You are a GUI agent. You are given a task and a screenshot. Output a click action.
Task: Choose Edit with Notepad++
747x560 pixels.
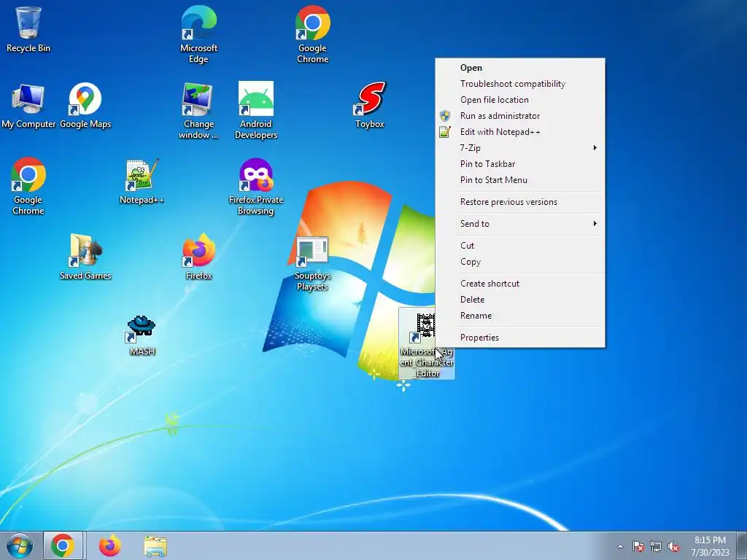coord(520,132)
